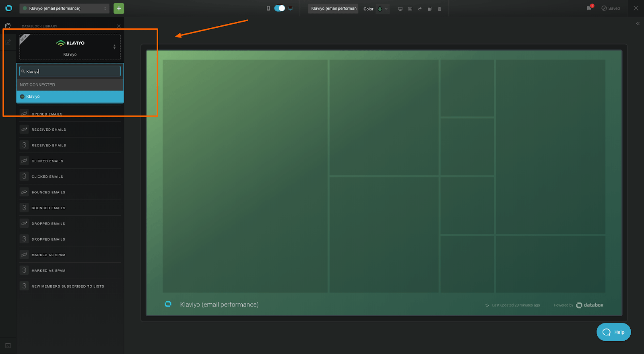Open the console icon at bottom of sidebar
Viewport: 644px width, 354px height.
[8, 346]
